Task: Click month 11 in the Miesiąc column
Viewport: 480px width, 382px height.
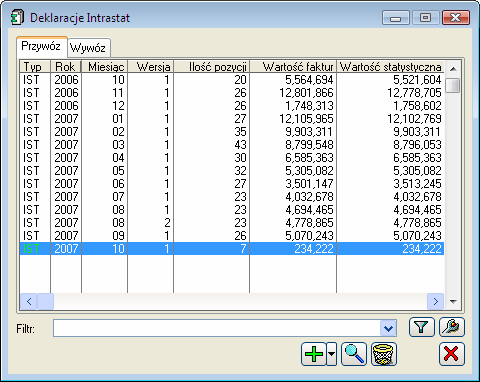Action: coord(118,93)
